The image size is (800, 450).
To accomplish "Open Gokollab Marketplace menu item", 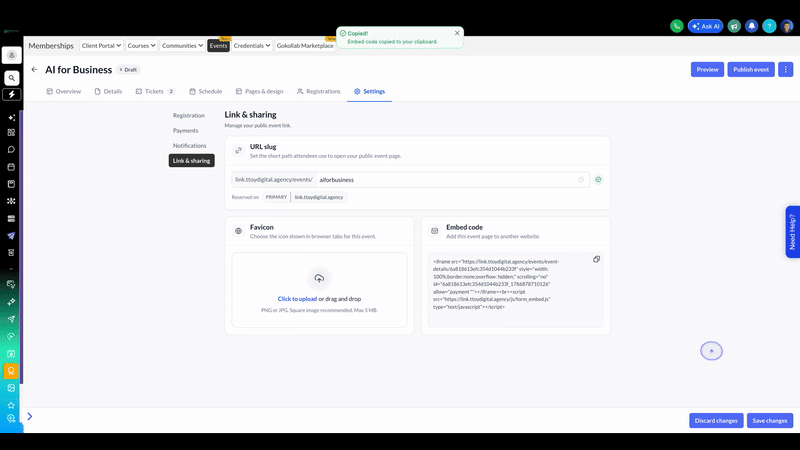I will point(305,45).
